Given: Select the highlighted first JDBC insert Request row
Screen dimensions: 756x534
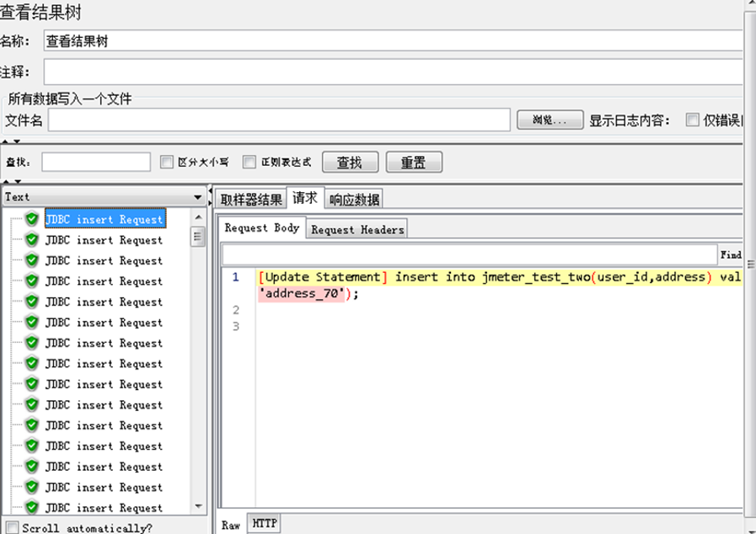Looking at the screenshot, I should coord(105,219).
